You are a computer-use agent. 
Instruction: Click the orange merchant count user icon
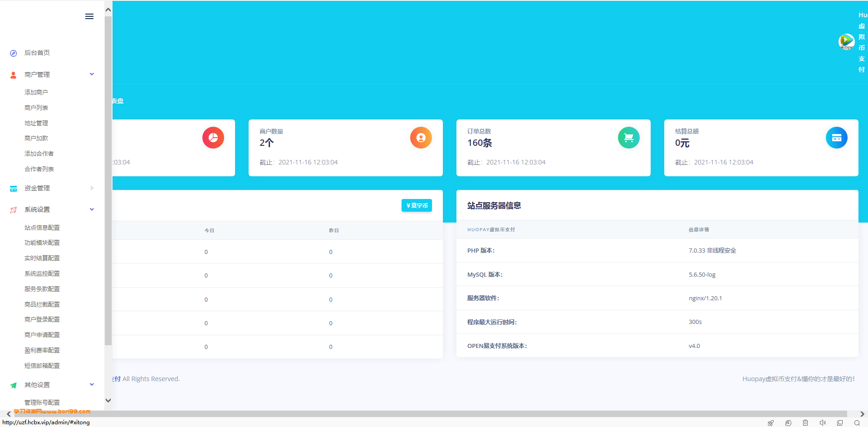(421, 138)
